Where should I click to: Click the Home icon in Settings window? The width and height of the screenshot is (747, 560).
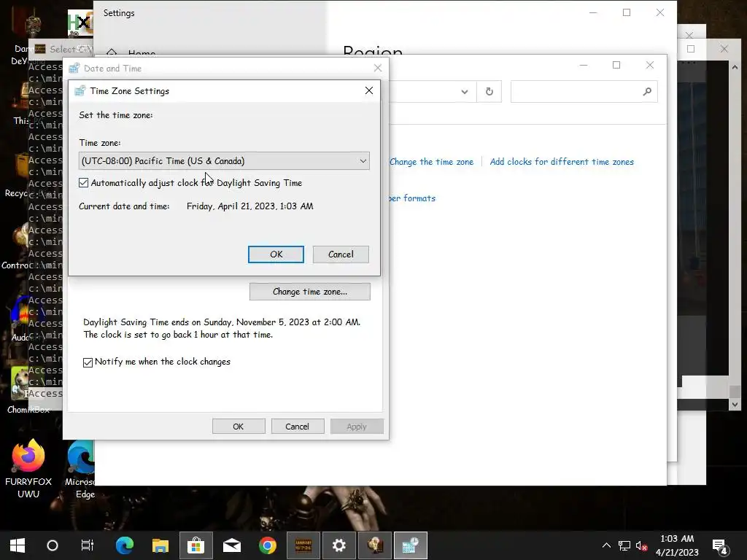112,52
